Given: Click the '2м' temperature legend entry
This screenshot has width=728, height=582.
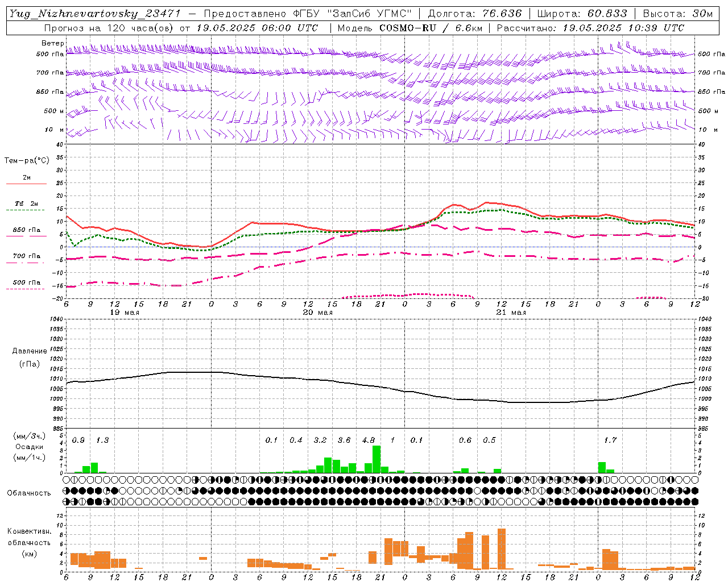Looking at the screenshot, I should tap(27, 177).
